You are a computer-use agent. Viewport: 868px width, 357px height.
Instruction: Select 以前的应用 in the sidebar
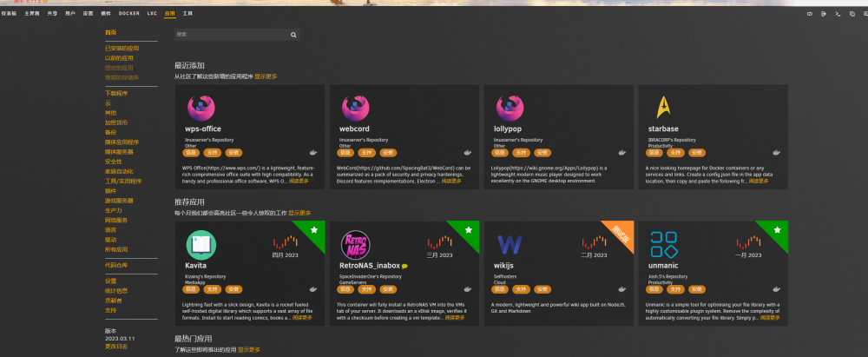point(119,58)
